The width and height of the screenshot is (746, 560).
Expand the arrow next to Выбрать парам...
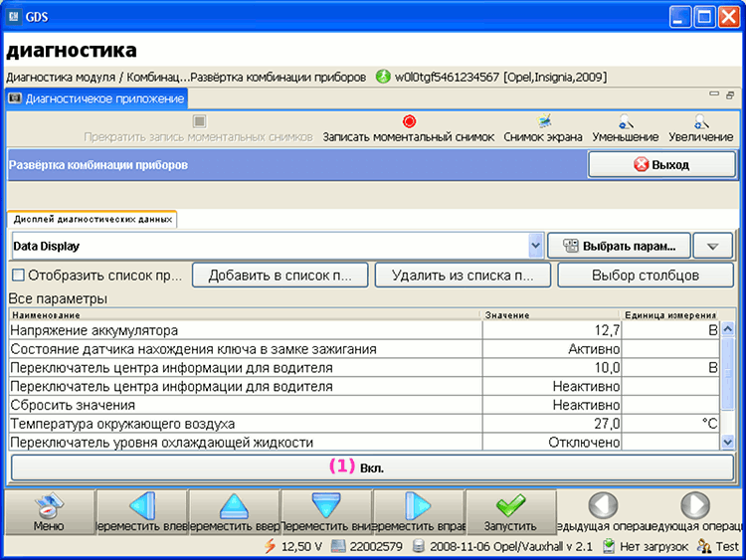(712, 246)
